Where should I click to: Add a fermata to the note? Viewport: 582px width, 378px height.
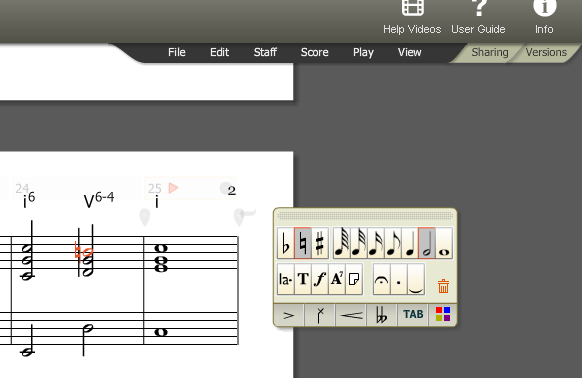pos(382,279)
